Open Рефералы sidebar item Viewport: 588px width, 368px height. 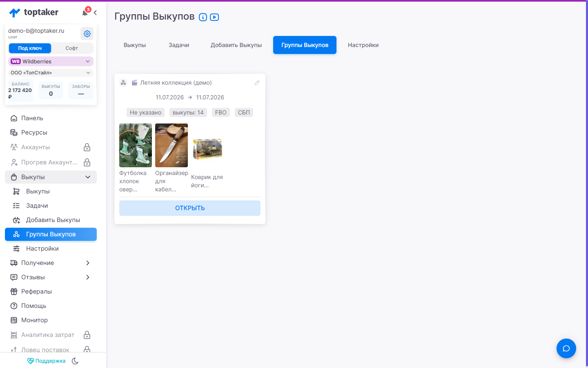coord(51,292)
